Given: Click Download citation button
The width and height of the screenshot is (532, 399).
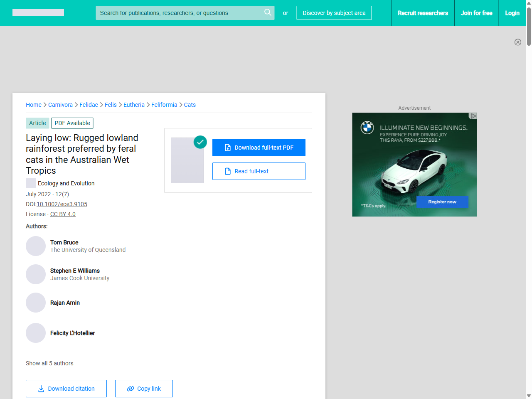Looking at the screenshot, I should pos(66,389).
